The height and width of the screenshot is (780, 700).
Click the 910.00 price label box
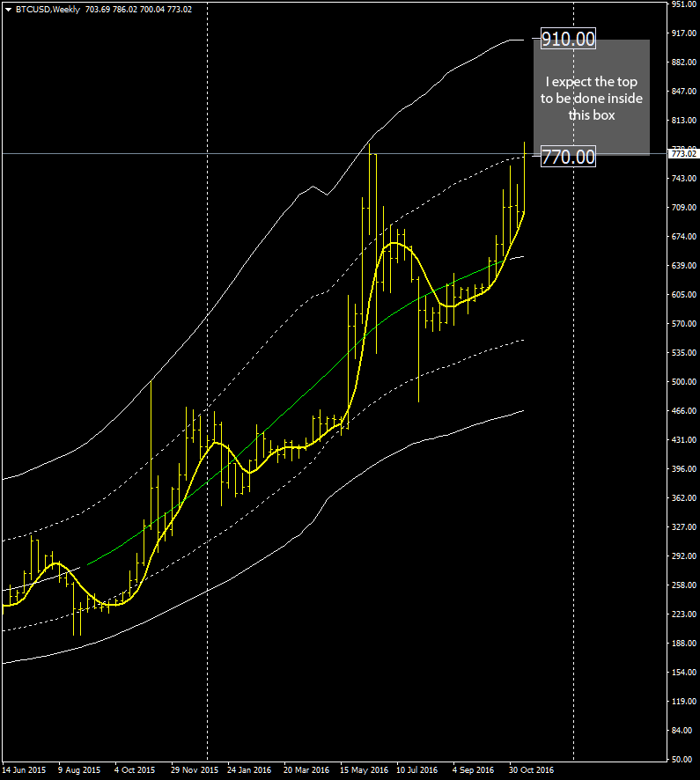tap(568, 39)
